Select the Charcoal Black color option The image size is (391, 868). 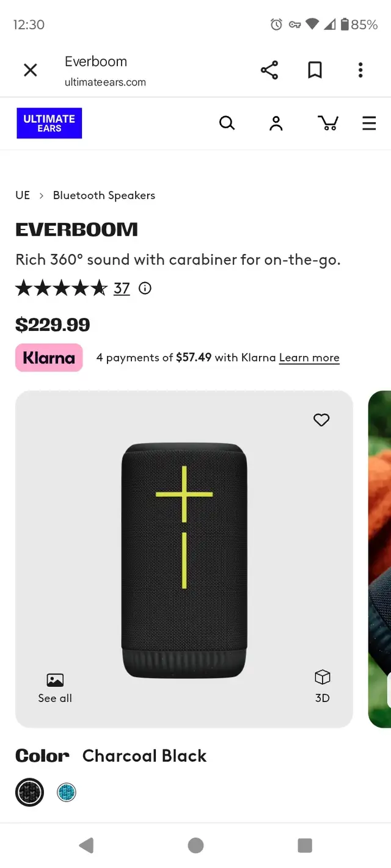pyautogui.click(x=29, y=792)
